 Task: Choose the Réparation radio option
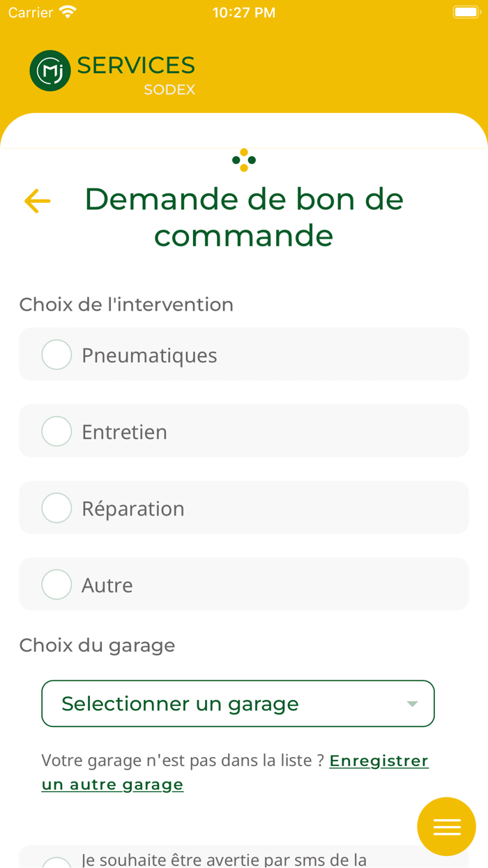[56, 508]
